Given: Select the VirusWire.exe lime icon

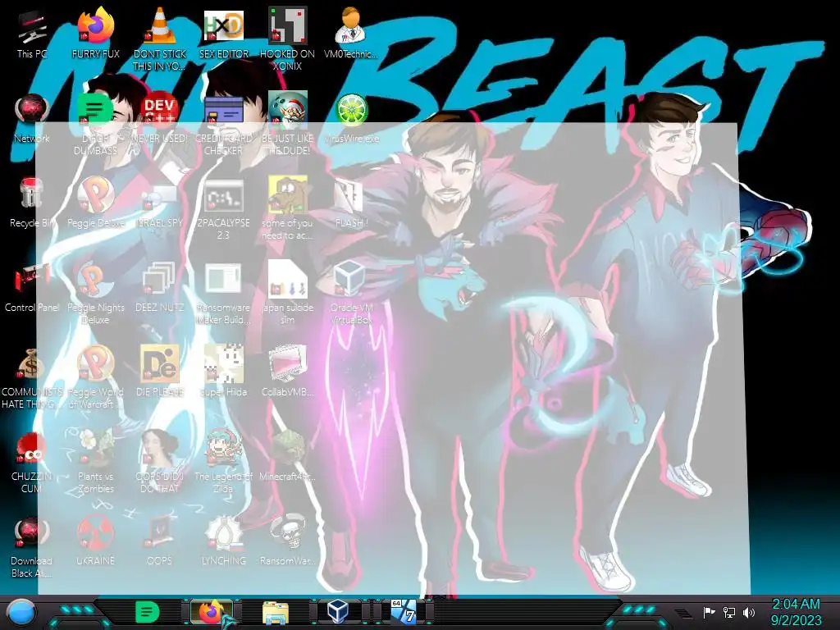Looking at the screenshot, I should [x=351, y=119].
